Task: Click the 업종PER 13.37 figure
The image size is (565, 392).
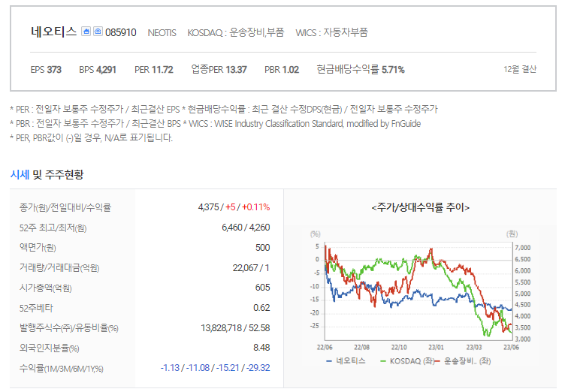Action: pos(219,69)
